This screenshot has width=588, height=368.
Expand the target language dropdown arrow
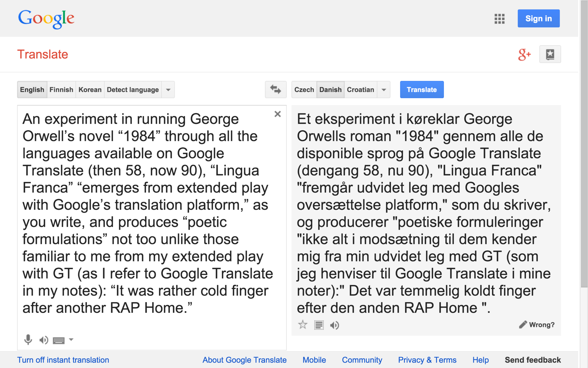[x=384, y=90]
